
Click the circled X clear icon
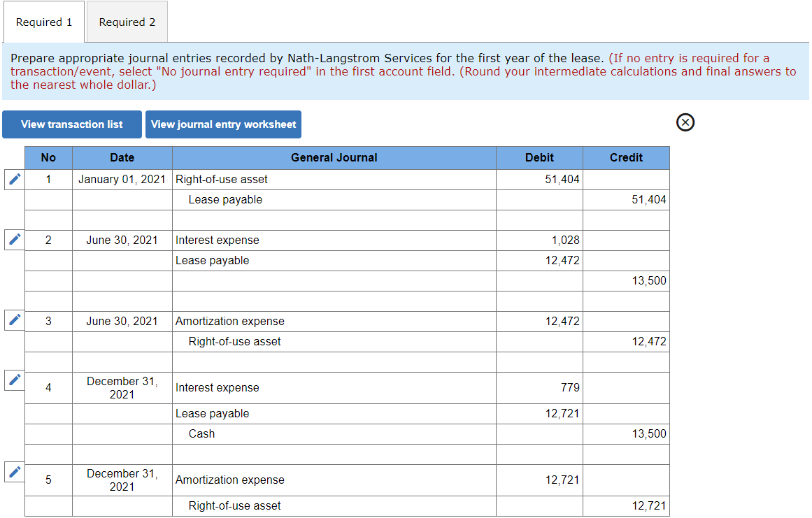click(685, 122)
